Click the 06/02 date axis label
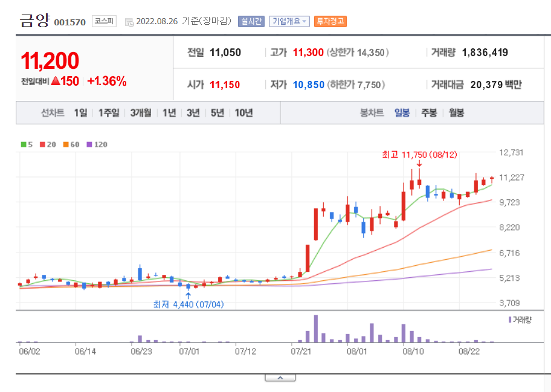The width and height of the screenshot is (551, 392). pos(30,352)
